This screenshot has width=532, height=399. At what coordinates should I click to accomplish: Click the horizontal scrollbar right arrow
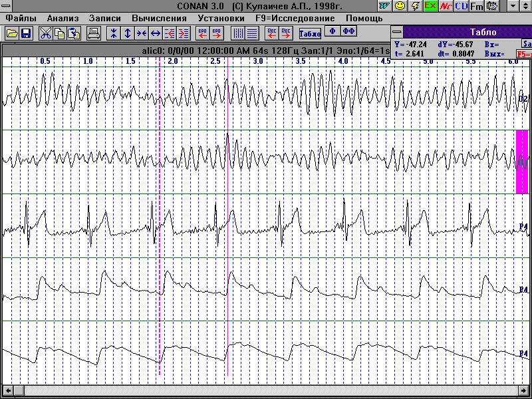[523, 390]
